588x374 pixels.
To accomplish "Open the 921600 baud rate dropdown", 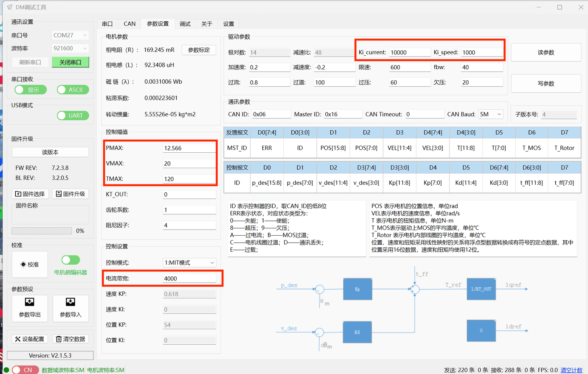I will pos(70,48).
